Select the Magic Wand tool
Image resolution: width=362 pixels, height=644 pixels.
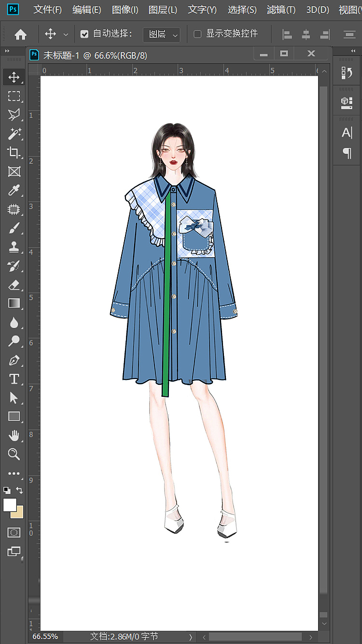[14, 134]
